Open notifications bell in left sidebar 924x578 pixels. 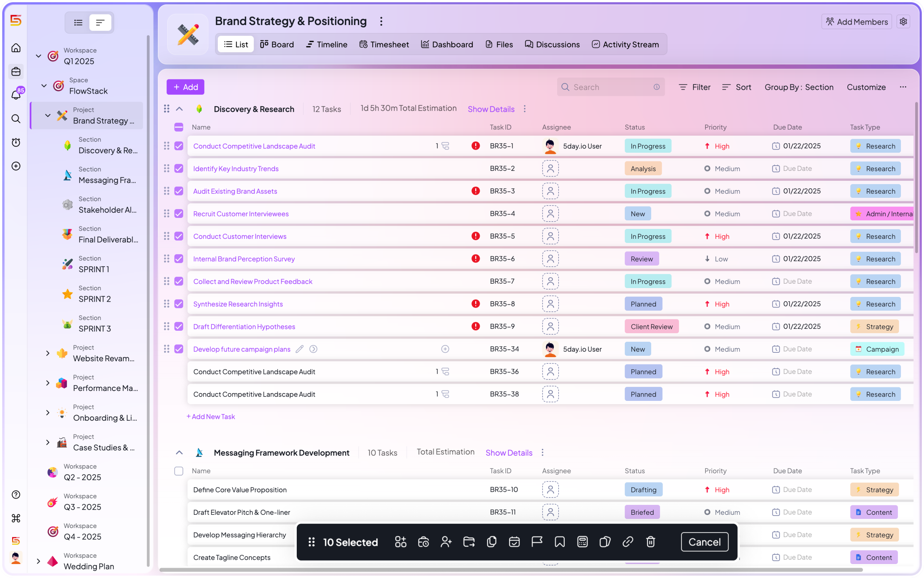(x=16, y=95)
